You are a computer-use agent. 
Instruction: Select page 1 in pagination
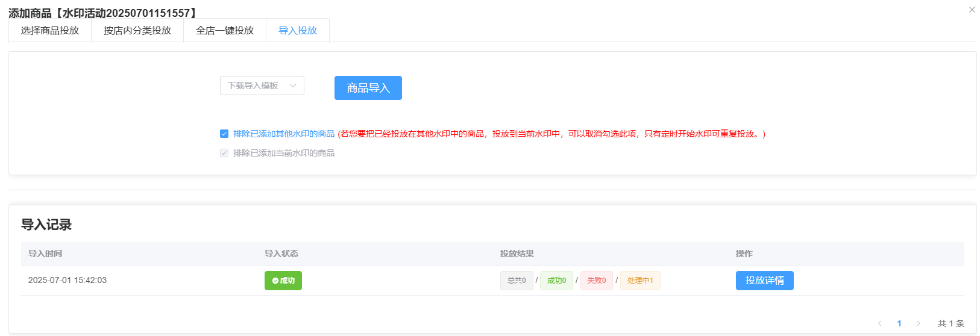tap(899, 323)
